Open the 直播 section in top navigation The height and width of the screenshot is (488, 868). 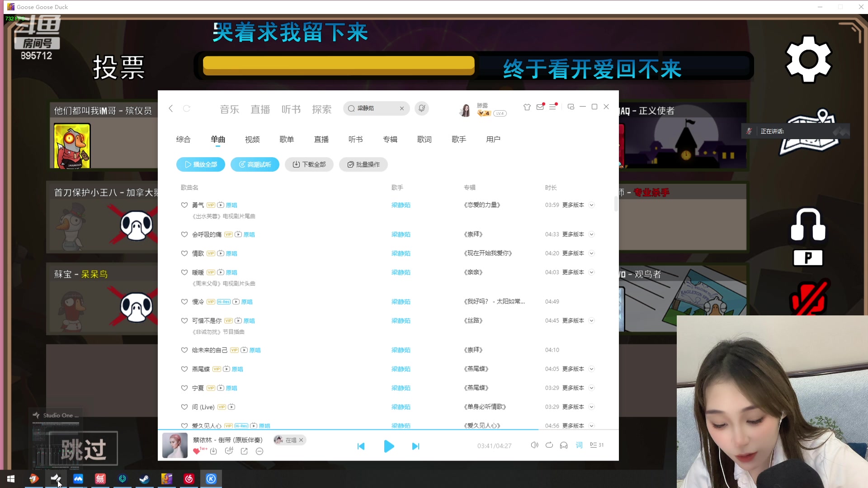[260, 109]
